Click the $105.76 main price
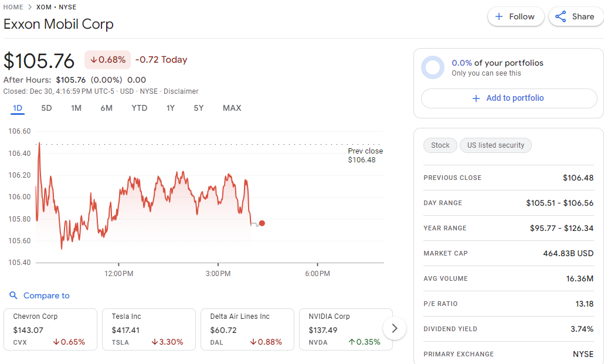 [x=39, y=61]
